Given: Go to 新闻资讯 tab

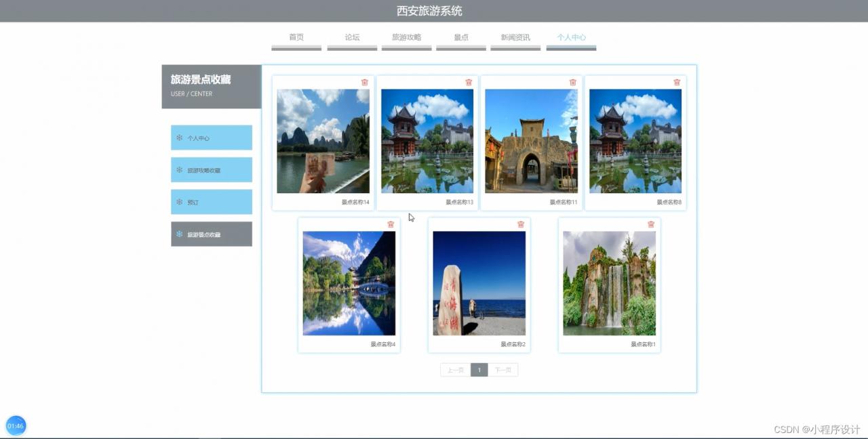Looking at the screenshot, I should point(515,37).
